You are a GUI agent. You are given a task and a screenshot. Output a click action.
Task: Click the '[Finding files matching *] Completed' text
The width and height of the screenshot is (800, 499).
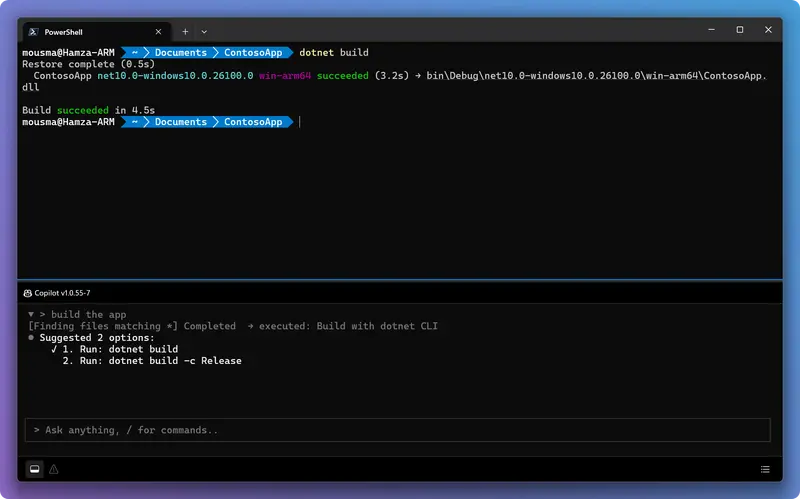132,326
